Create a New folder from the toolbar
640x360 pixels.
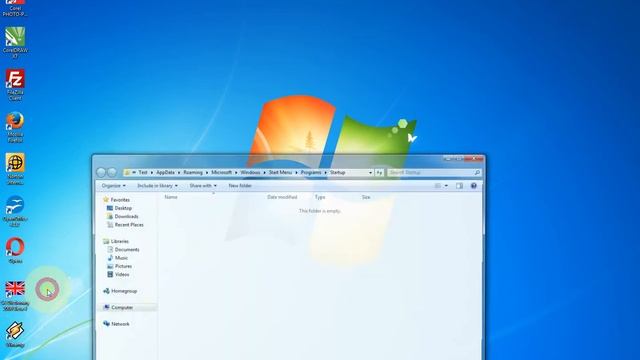click(240, 186)
